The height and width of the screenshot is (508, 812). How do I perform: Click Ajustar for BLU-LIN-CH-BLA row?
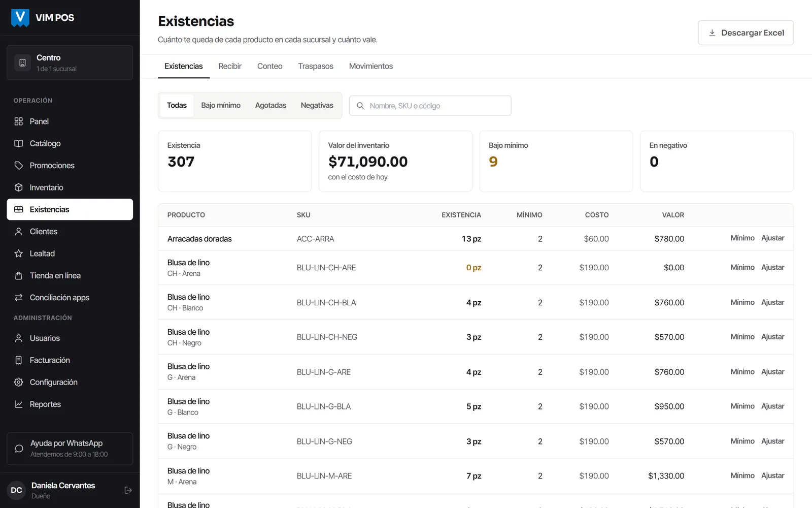(x=772, y=302)
